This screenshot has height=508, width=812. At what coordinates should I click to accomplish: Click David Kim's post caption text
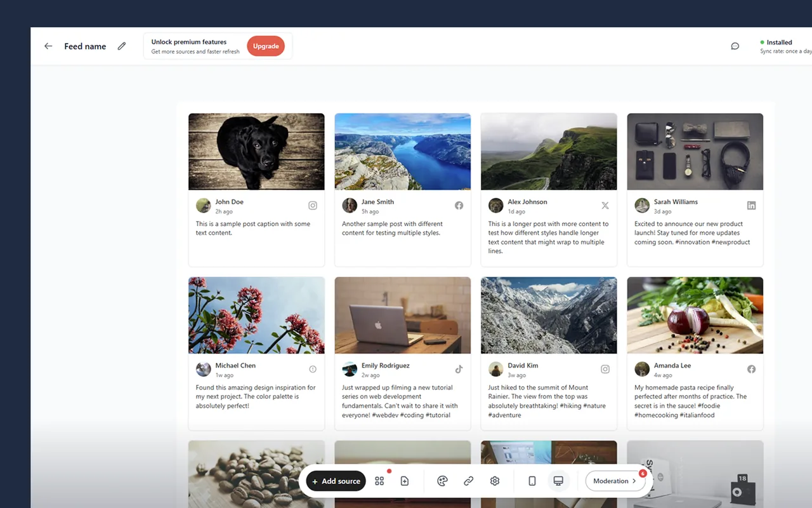point(547,401)
